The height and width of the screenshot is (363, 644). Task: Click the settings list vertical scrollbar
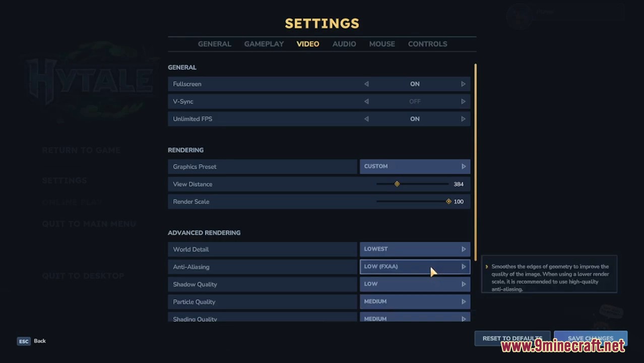tap(475, 151)
